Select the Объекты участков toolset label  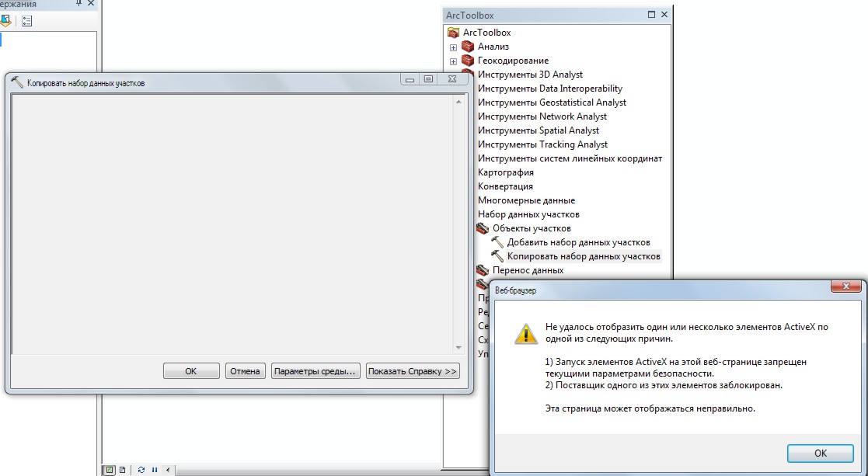point(532,228)
